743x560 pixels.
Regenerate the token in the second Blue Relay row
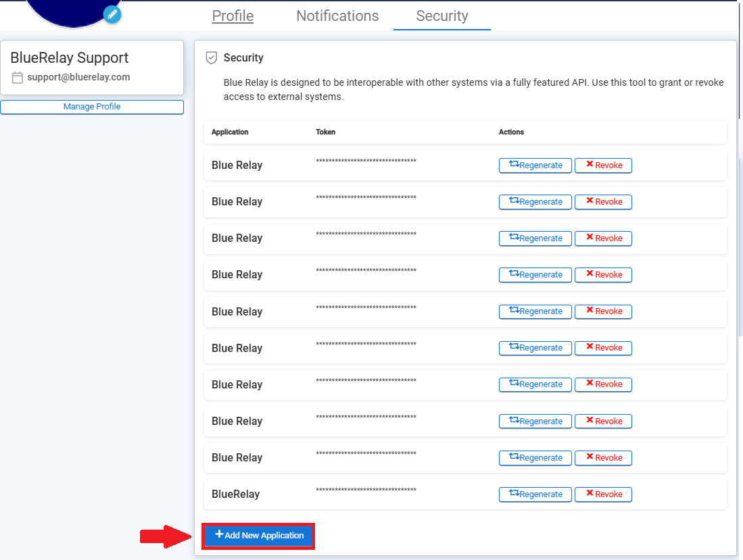pos(535,202)
